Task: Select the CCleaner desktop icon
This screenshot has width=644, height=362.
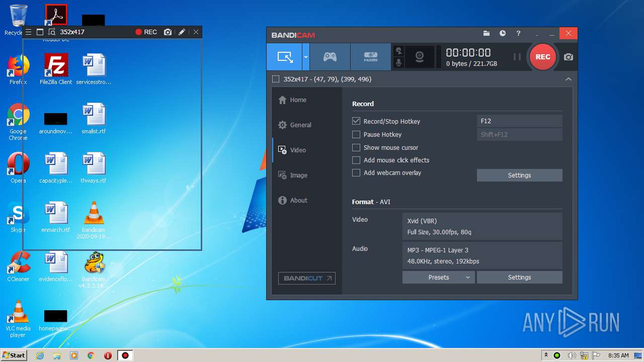Action: [18, 266]
